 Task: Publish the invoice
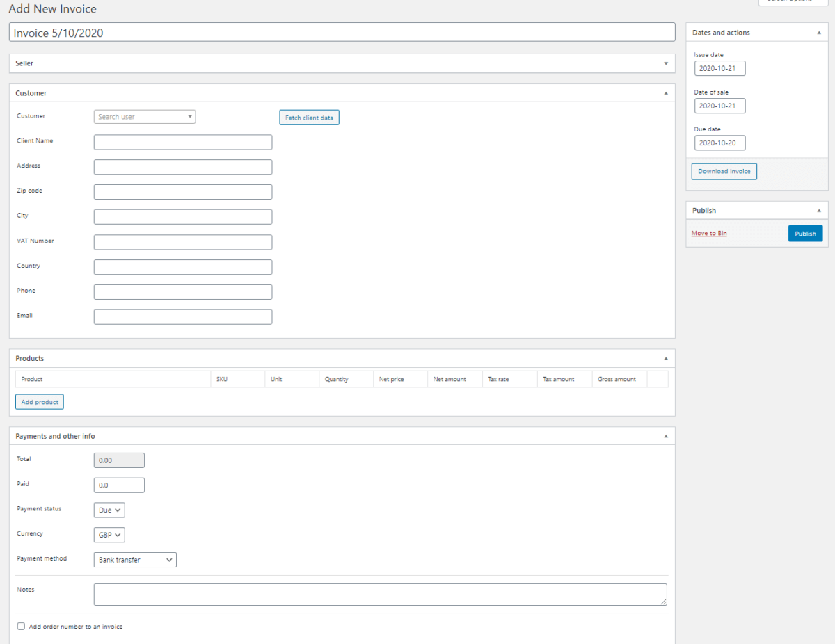coord(805,233)
